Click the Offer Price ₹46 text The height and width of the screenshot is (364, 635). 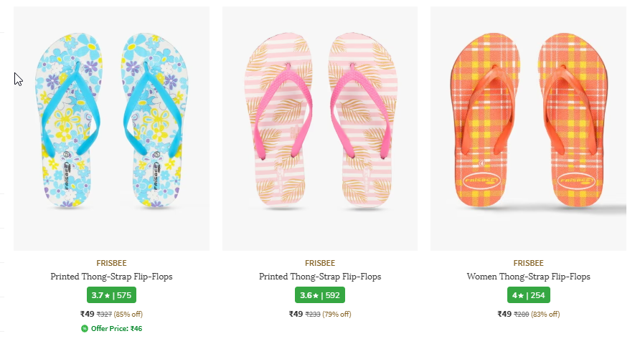coord(116,329)
